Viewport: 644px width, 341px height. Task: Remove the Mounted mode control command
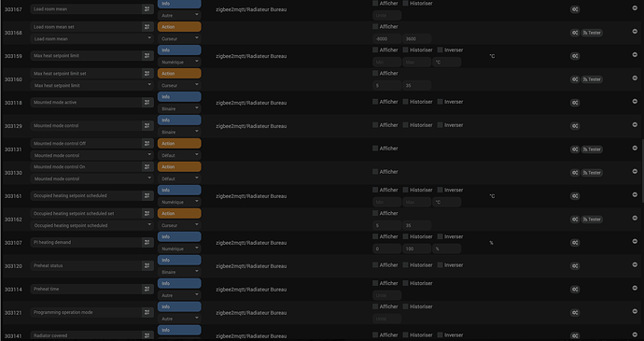635,124
